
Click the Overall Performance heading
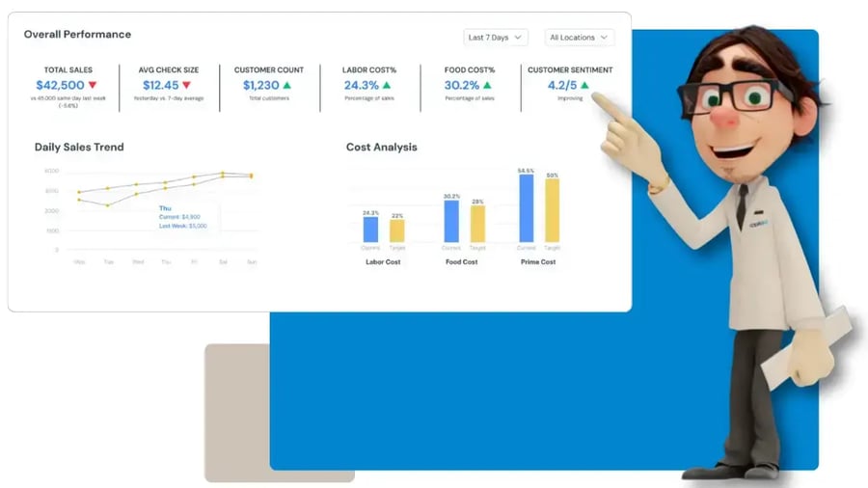coord(77,35)
